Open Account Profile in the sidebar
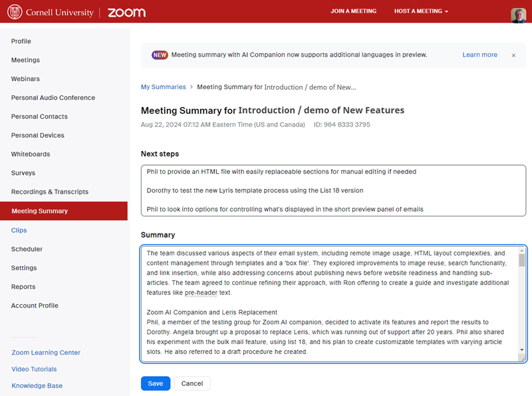Screen dimensions: 532x396 tap(35, 305)
